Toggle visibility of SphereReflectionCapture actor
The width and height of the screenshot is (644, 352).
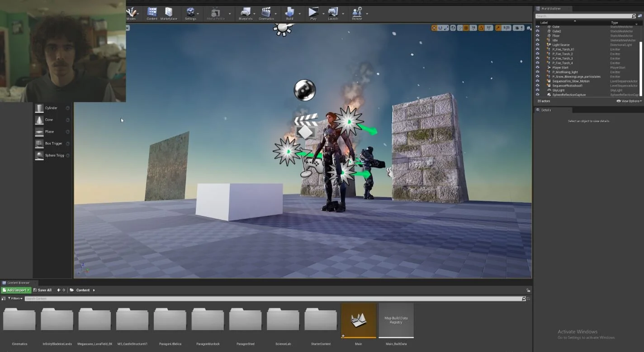coord(538,95)
